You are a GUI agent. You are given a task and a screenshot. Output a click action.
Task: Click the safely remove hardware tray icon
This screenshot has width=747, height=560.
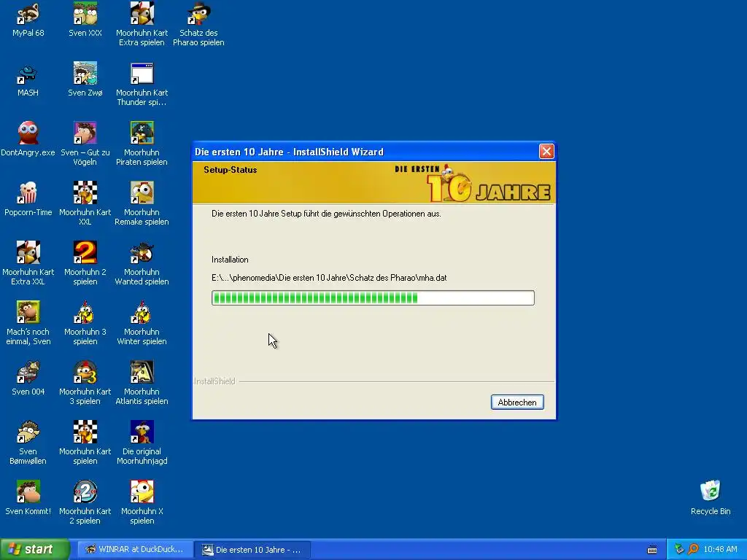point(679,549)
